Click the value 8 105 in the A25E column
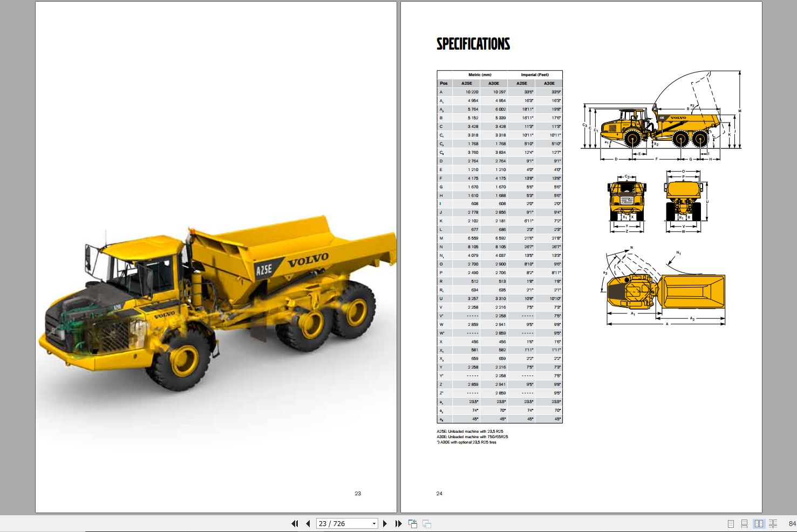Viewport: 797px width, 532px height. pyautogui.click(x=473, y=247)
